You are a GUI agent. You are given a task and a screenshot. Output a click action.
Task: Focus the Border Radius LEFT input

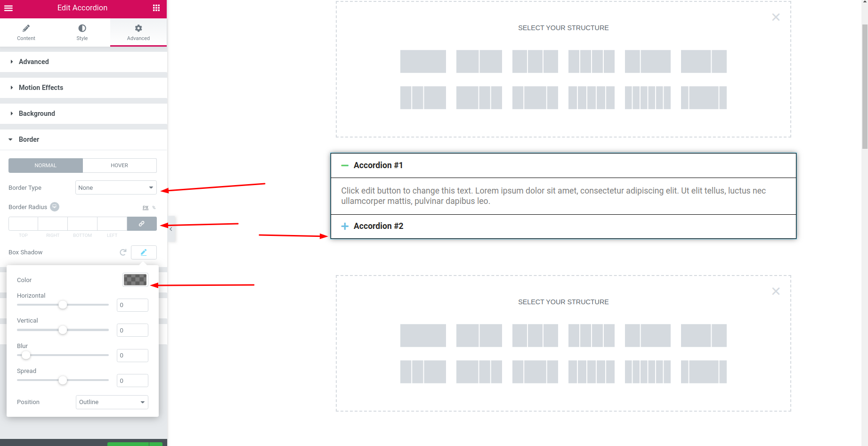coord(112,224)
